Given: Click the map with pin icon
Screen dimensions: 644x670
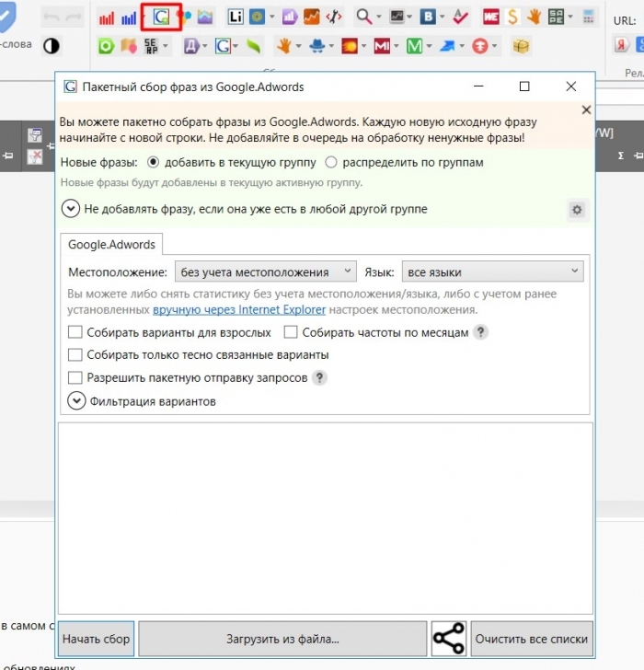Looking at the screenshot, I should pyautogui.click(x=129, y=46).
